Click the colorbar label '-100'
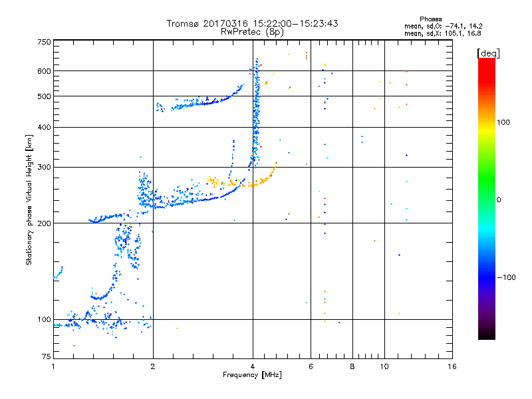Viewport: 532px width, 399px height. pyautogui.click(x=506, y=277)
